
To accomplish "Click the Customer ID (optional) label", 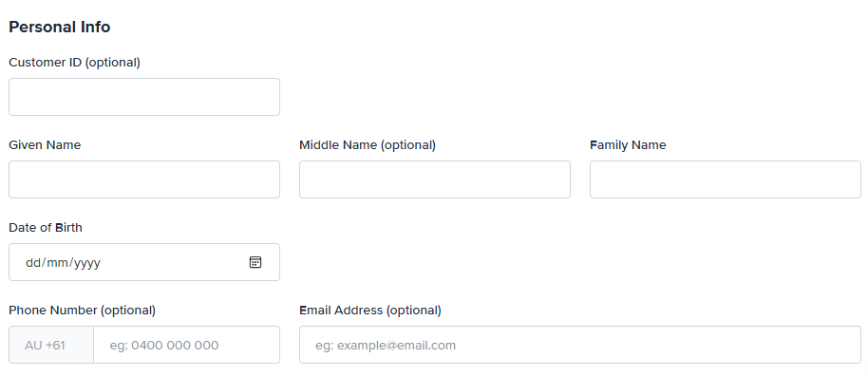I will click(x=75, y=63).
